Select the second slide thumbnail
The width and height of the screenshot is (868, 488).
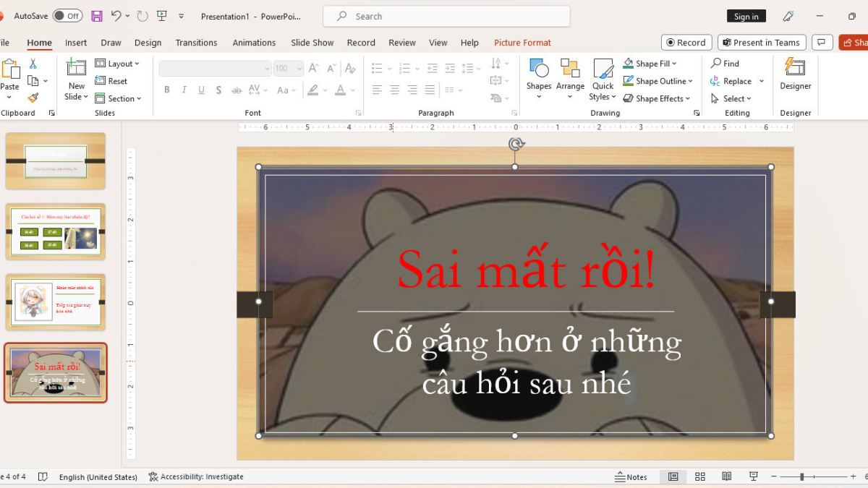[x=56, y=231]
